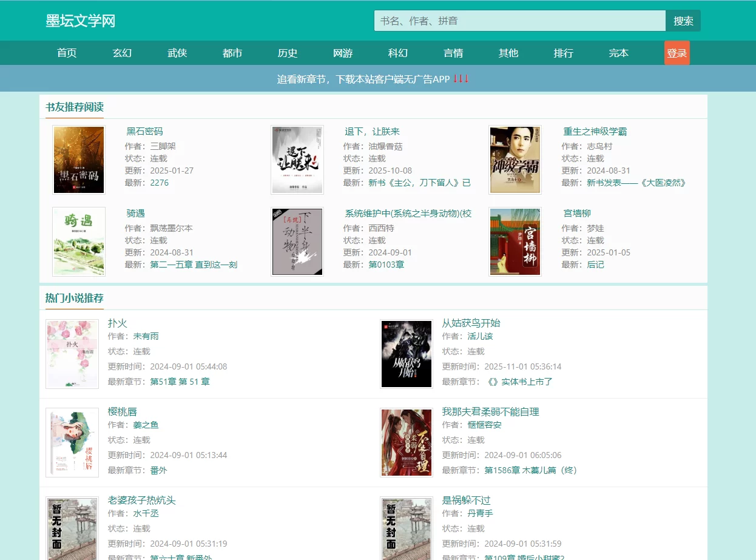756x560 pixels.
Task: Open the 武侠 navigation item
Action: click(177, 53)
